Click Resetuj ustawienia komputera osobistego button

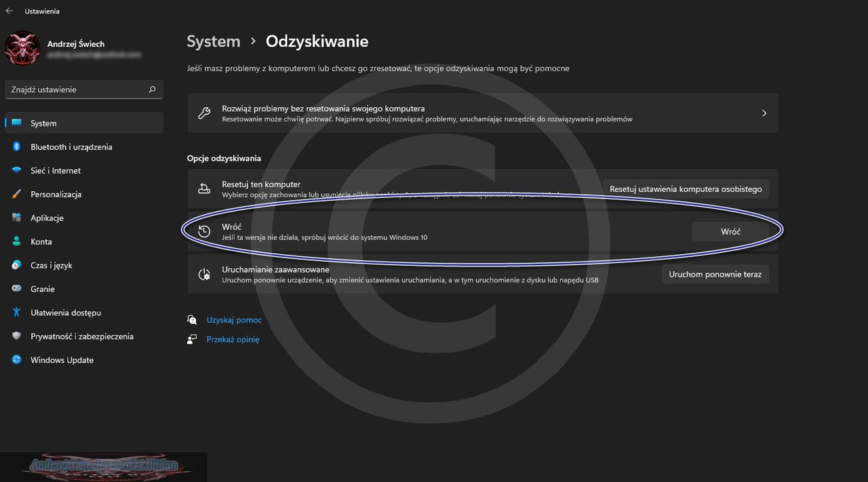[686, 189]
